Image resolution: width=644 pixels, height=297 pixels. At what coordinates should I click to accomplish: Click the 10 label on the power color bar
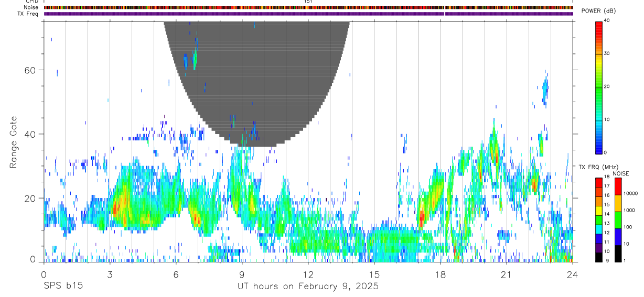(x=607, y=119)
